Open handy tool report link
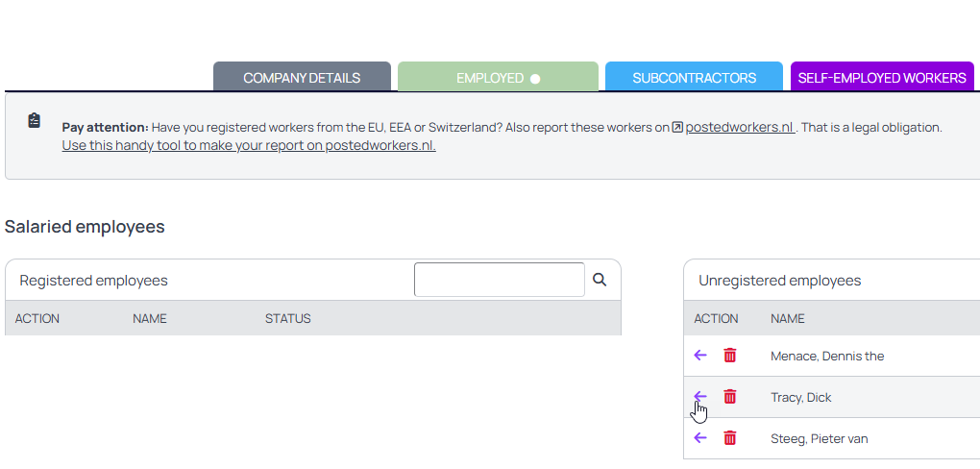Image resolution: width=980 pixels, height=469 pixels. point(249,146)
